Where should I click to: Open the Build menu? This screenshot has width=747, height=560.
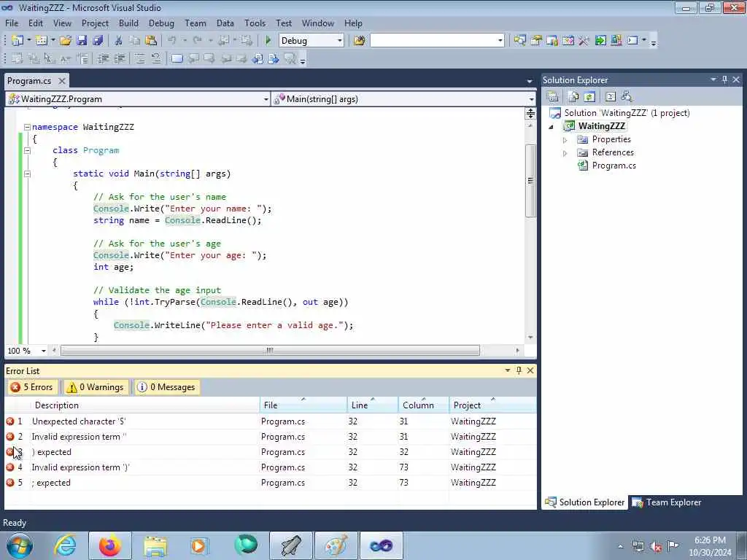pyautogui.click(x=128, y=23)
